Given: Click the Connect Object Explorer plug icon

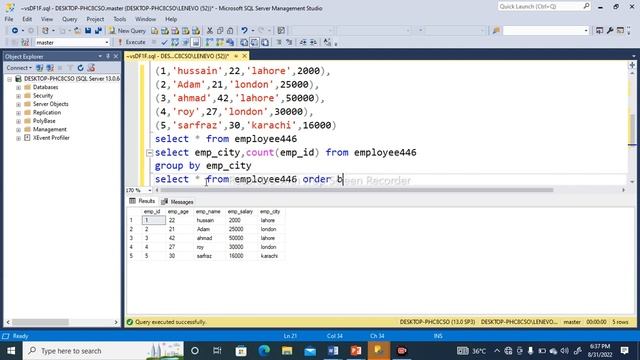Looking at the screenshot, I should (x=40, y=68).
